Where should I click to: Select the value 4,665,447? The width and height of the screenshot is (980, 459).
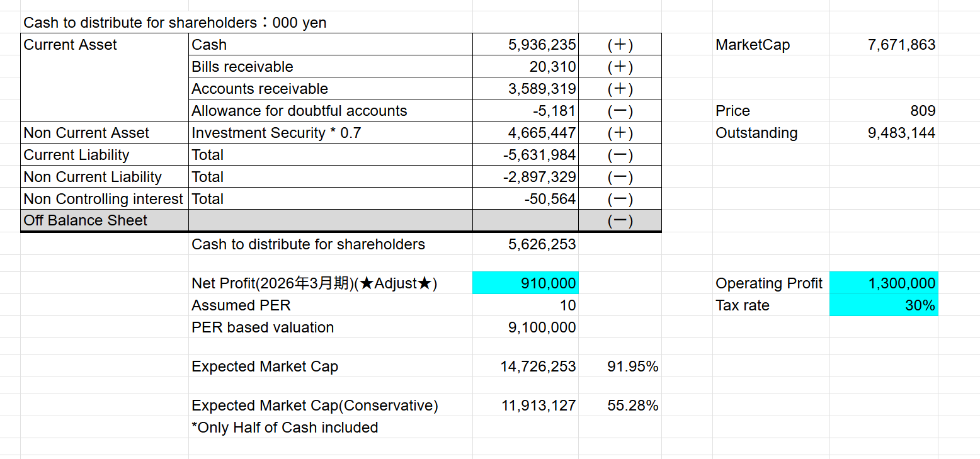point(525,133)
